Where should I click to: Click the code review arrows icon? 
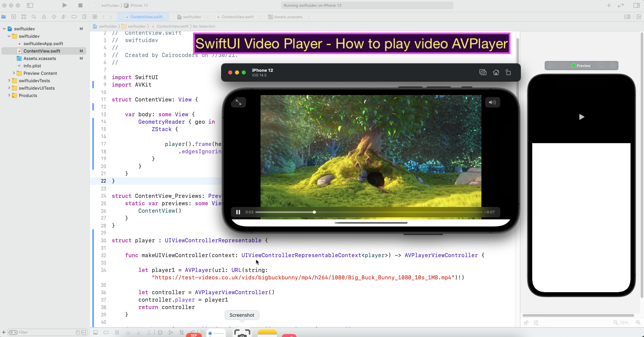621,5
